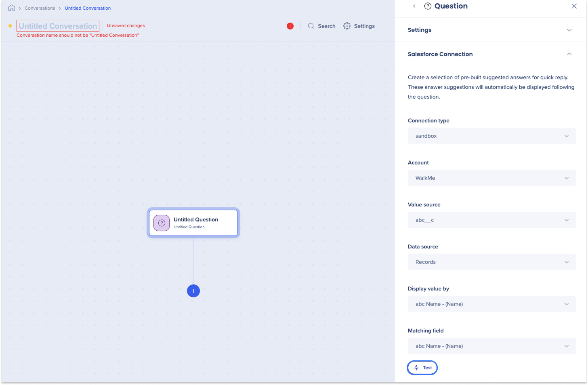Click the home icon in breadcrumb
Image resolution: width=588 pixels, height=385 pixels.
[x=12, y=8]
